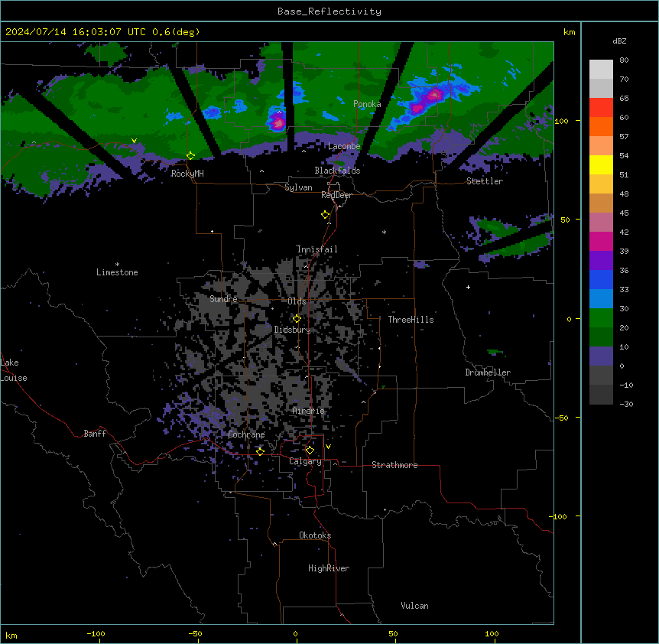Click the yellow diamond marker below Cochrane
Screen dimensions: 659x644
click(260, 451)
